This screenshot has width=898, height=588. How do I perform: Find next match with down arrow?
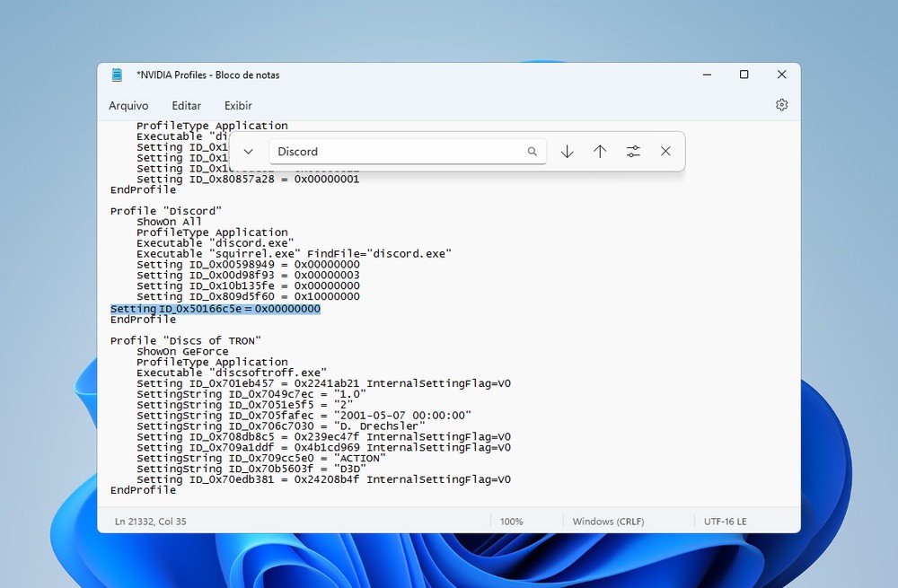click(x=567, y=151)
